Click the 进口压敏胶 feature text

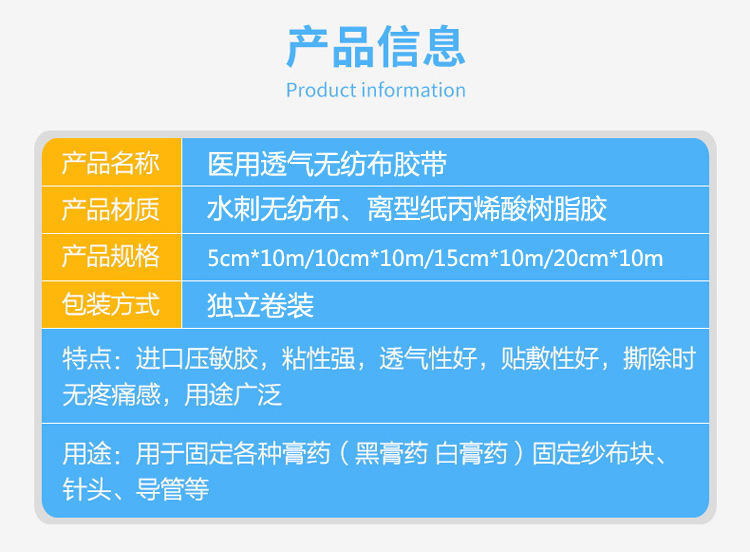184,359
